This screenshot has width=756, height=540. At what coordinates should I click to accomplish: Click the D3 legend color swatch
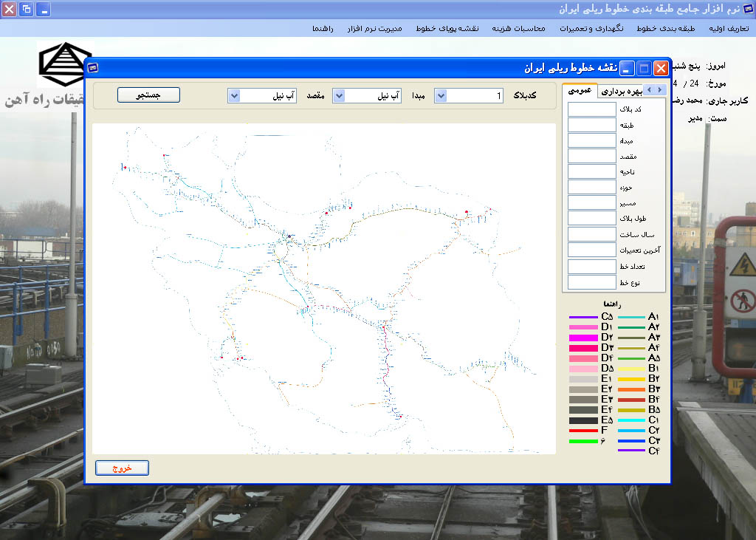[583, 348]
